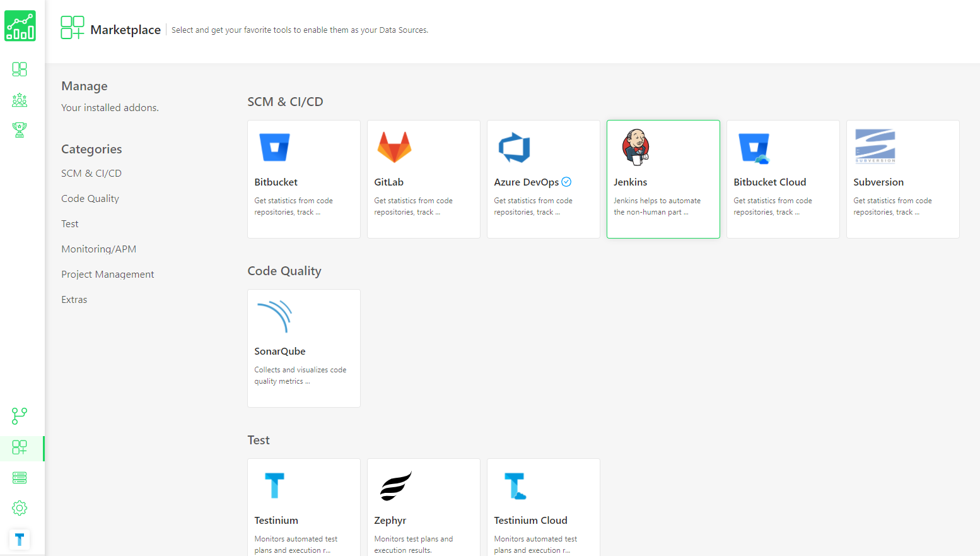Click the Testinium Cloud logo

point(515,486)
